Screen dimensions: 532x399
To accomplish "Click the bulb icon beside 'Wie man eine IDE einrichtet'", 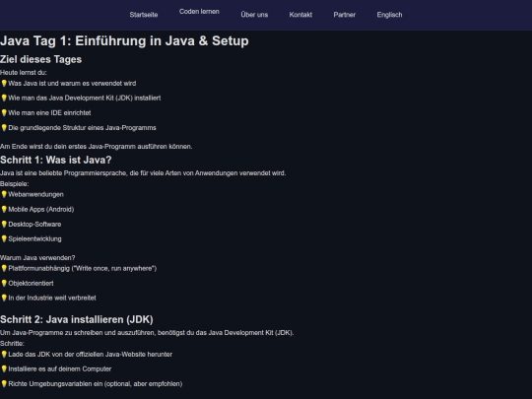I will pos(4,112).
